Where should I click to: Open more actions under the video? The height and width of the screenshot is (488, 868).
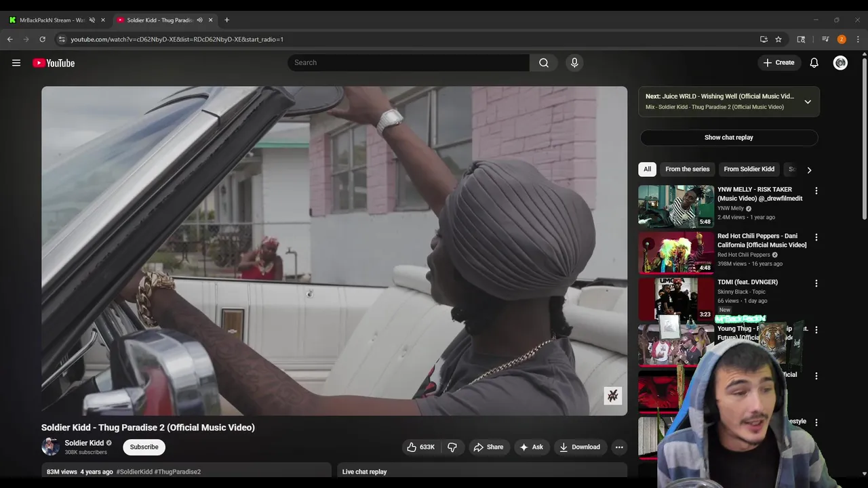pyautogui.click(x=619, y=447)
